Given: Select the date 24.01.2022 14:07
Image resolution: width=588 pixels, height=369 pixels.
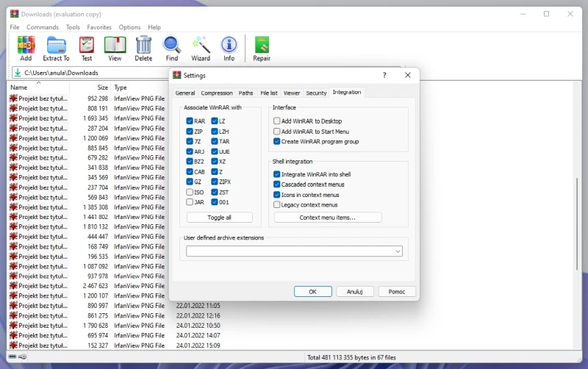Looking at the screenshot, I should click(x=198, y=335).
